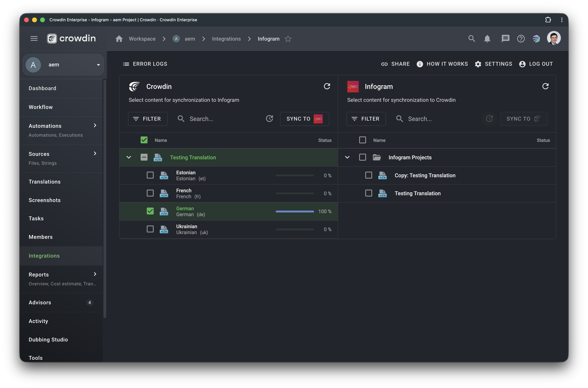Open browser extensions puzzle icon

click(x=548, y=20)
